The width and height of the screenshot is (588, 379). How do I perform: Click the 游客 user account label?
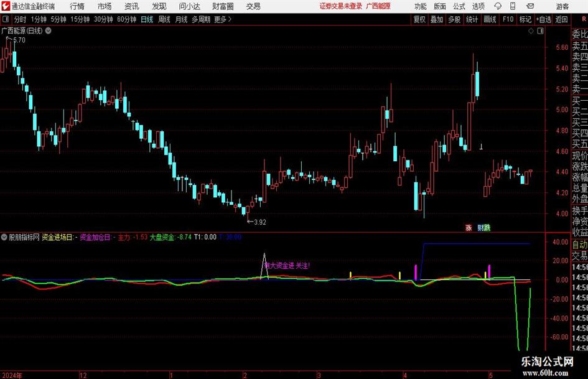562,6
